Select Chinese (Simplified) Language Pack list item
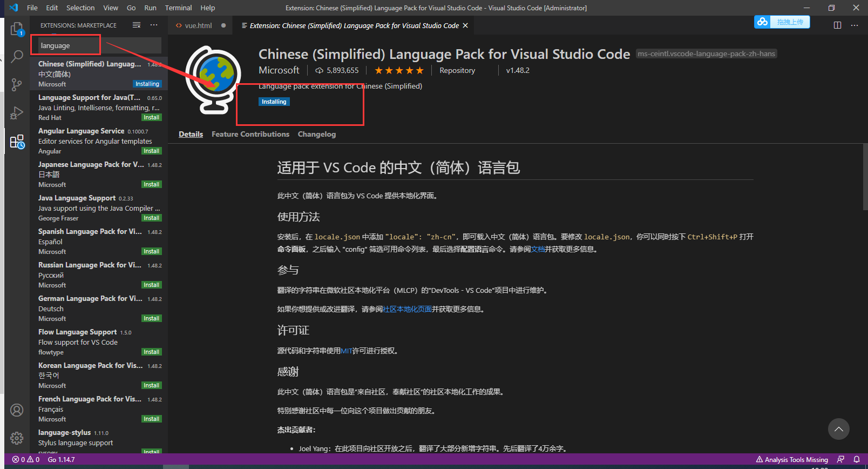The width and height of the screenshot is (868, 469). (x=99, y=73)
